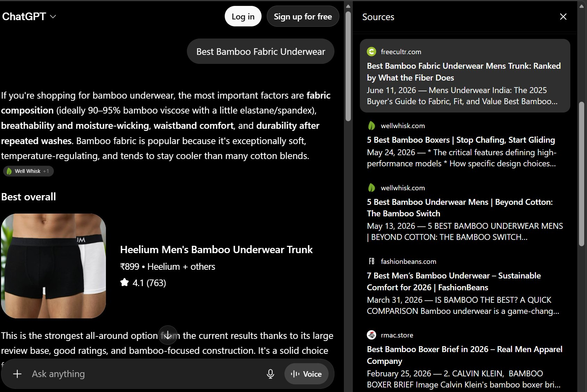The width and height of the screenshot is (587, 392).
Task: Click the scroll-to-bottom arrow button
Action: (x=168, y=335)
